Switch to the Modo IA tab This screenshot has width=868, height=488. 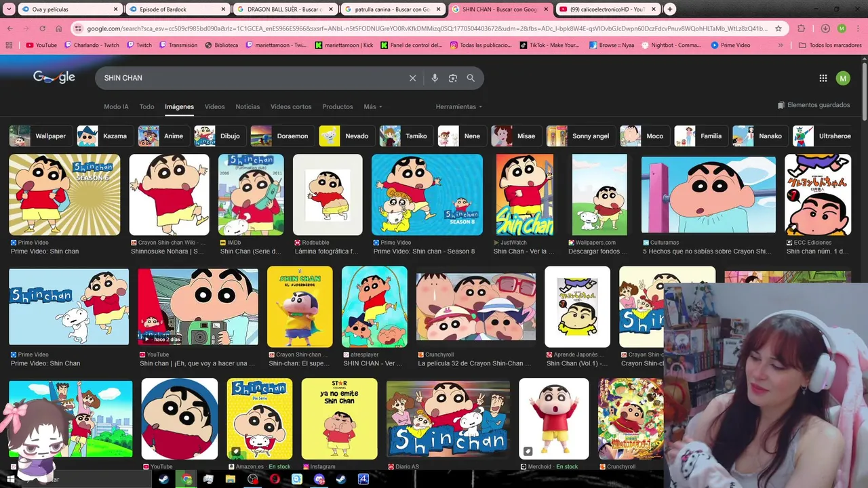pyautogui.click(x=116, y=106)
